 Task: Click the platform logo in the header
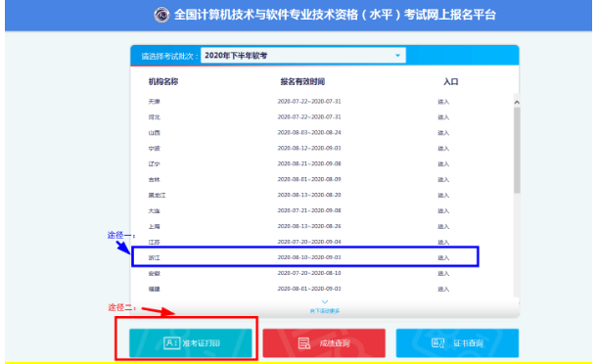pos(161,15)
